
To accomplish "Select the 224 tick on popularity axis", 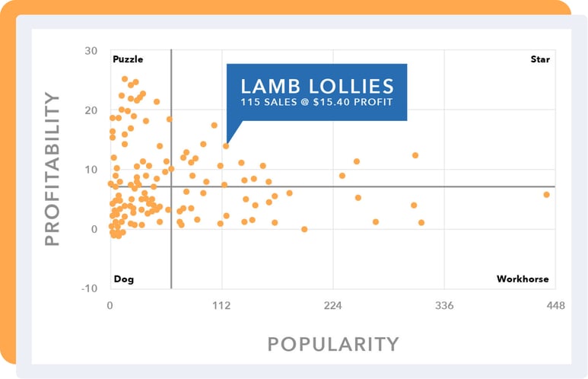I will coord(333,306).
